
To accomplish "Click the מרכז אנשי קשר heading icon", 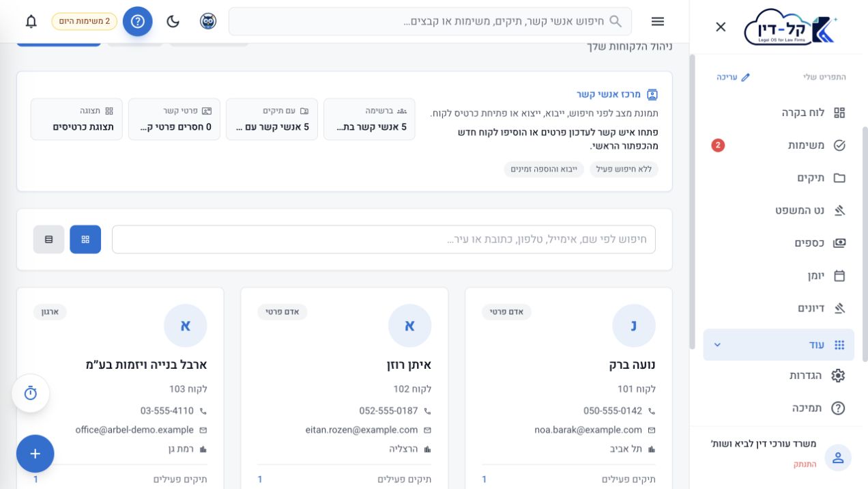I will point(652,94).
